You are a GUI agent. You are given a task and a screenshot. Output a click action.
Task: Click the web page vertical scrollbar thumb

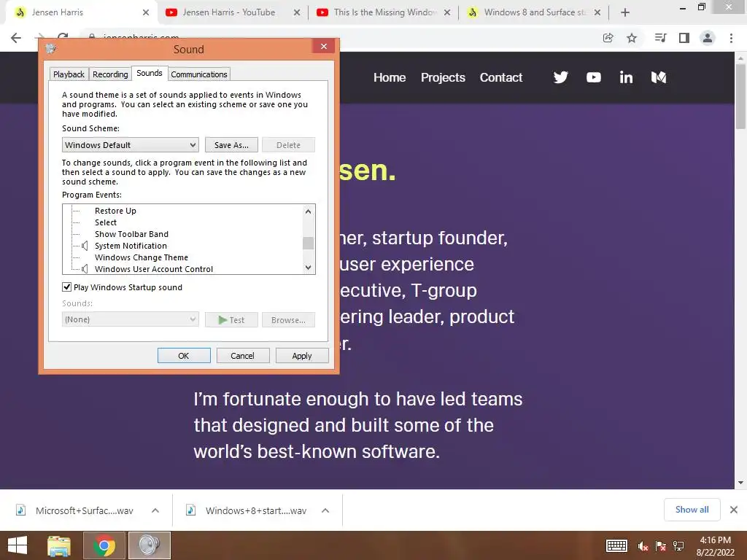click(x=740, y=96)
